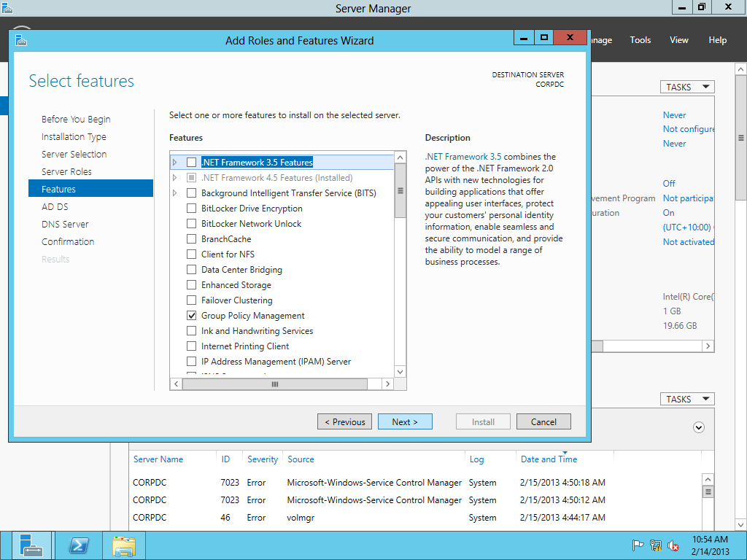Click the events list scroll up arrow
The width and height of the screenshot is (747, 560).
[708, 480]
